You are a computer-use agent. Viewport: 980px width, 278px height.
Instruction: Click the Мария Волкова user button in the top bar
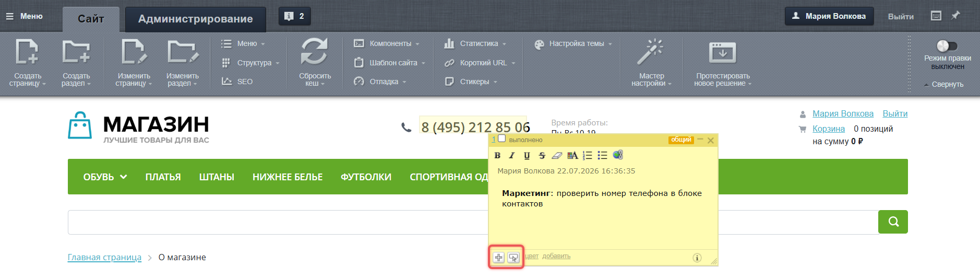pos(829,16)
